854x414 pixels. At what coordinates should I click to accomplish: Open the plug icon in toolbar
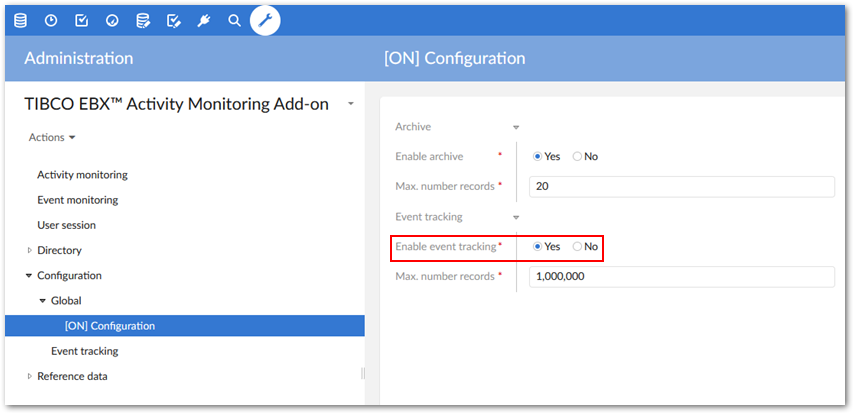[x=204, y=20]
